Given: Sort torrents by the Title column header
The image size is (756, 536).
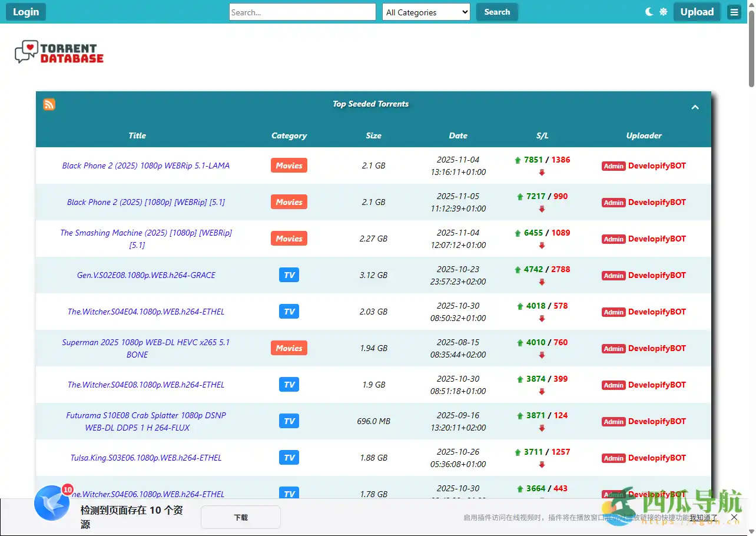Looking at the screenshot, I should (137, 135).
